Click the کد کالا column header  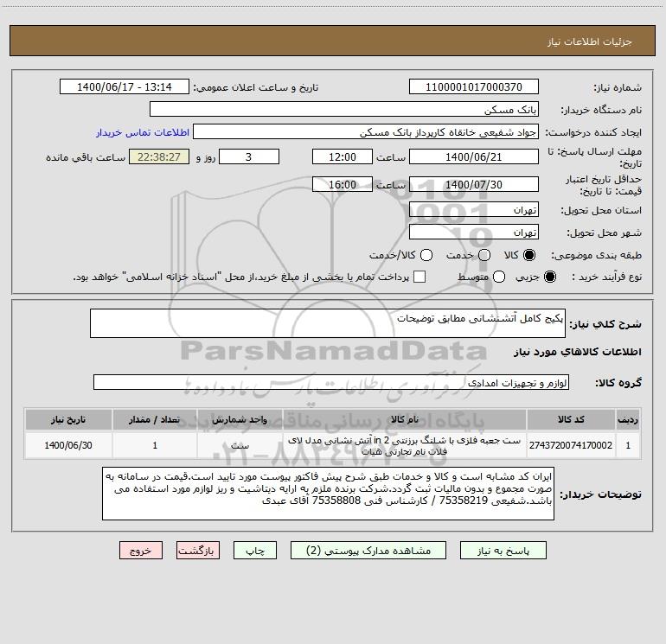[571, 419]
